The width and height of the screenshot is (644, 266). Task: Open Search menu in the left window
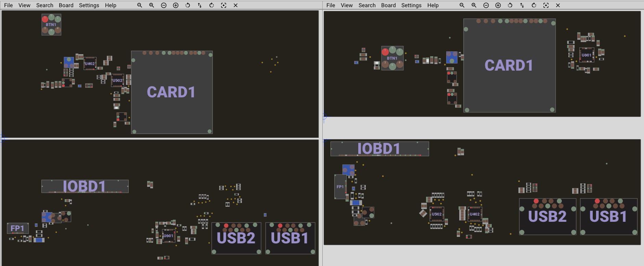[x=45, y=5]
